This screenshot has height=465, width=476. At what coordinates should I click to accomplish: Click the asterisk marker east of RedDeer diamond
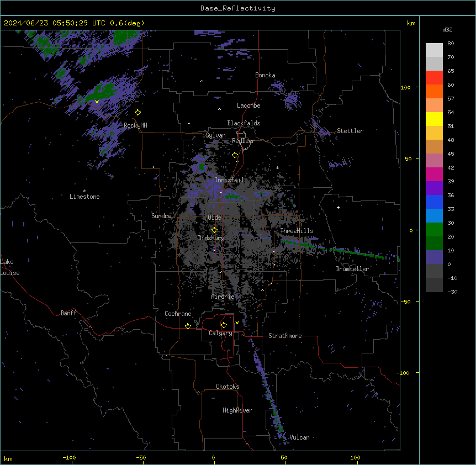277,167
